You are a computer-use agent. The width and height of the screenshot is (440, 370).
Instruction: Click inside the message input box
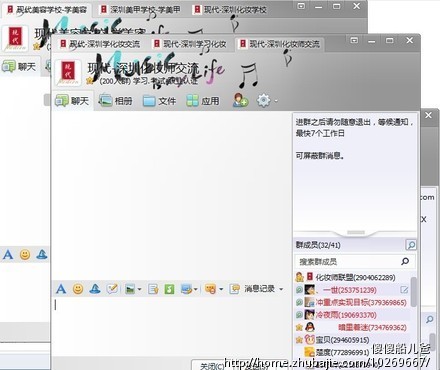[x=172, y=327]
